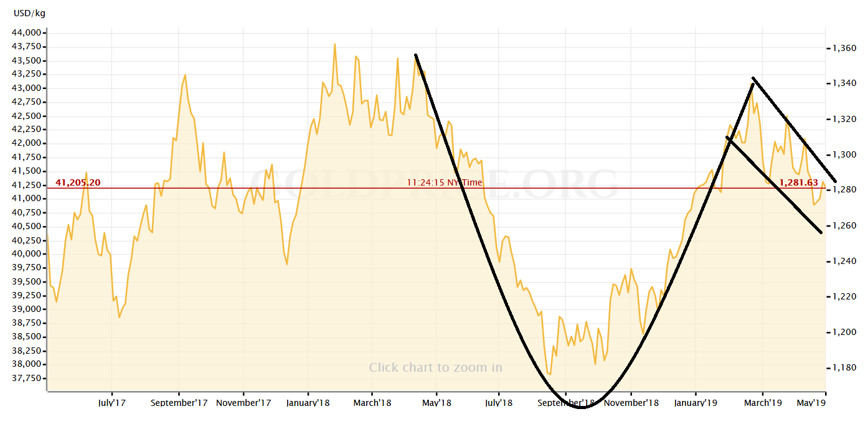
Task: Select the July'17 date label
Action: point(112,403)
